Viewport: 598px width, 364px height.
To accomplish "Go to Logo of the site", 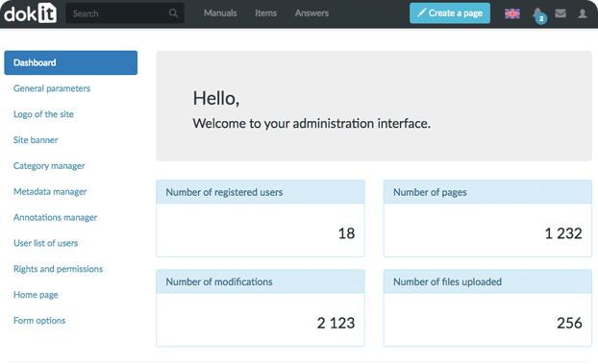I will click(43, 114).
